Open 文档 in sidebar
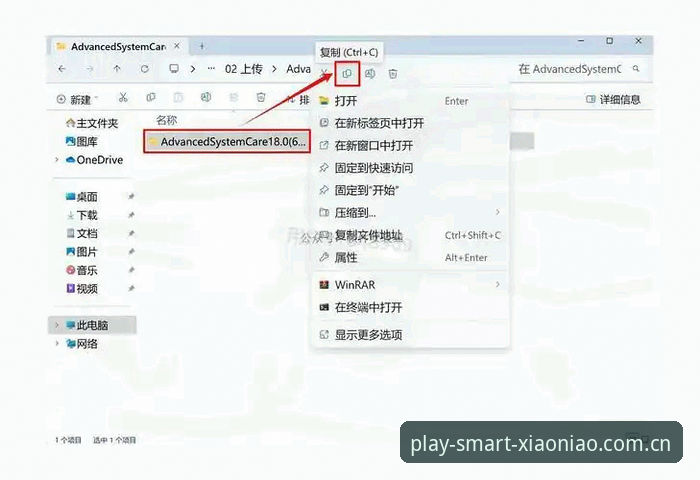 82,234
